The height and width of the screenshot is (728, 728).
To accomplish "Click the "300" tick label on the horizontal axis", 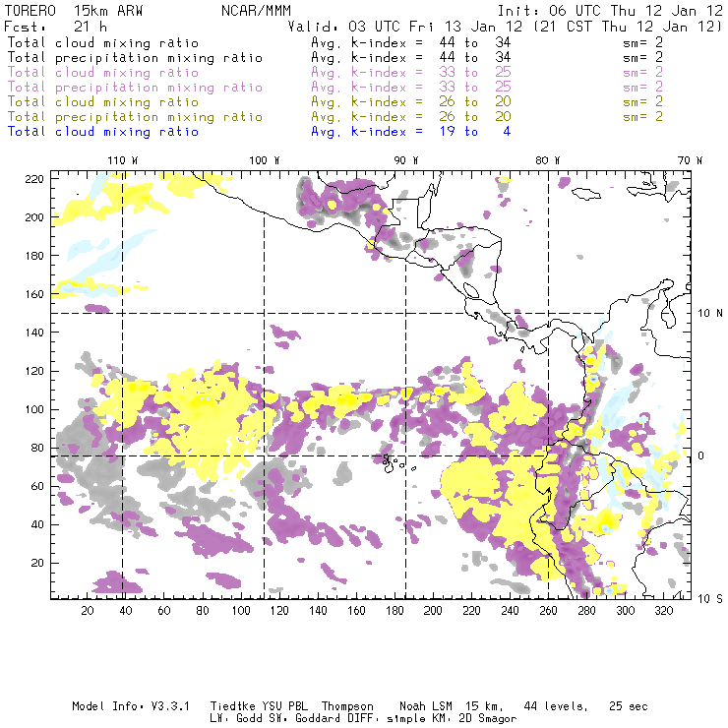I will pyautogui.click(x=625, y=611).
